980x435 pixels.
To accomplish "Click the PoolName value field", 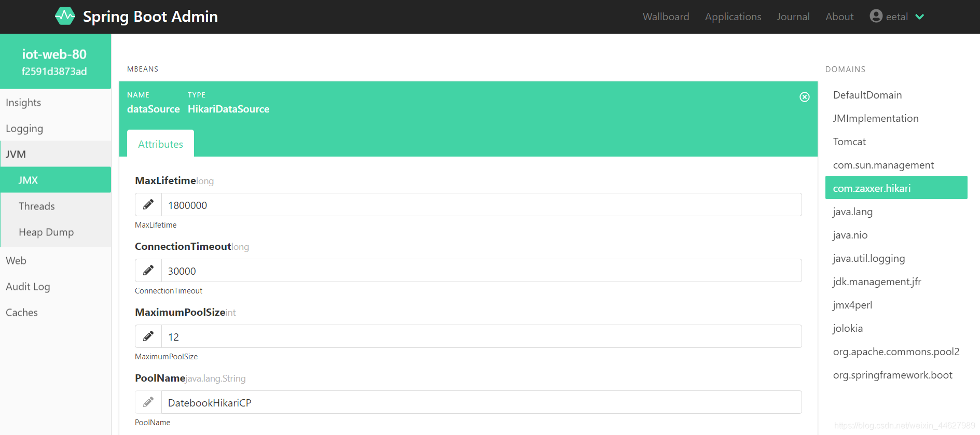I will point(481,402).
